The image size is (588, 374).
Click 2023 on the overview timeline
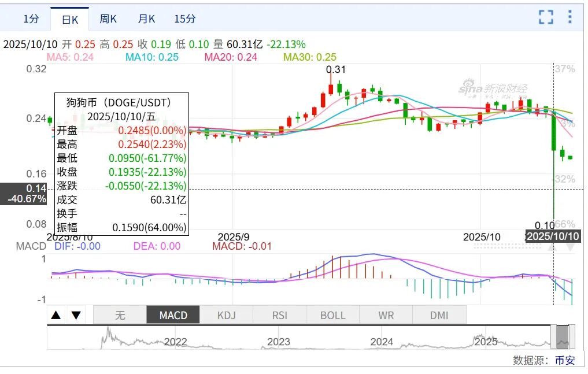point(279,342)
